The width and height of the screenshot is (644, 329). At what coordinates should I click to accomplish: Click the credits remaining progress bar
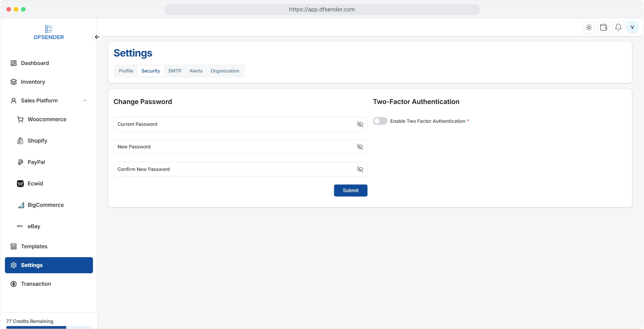[x=49, y=327]
